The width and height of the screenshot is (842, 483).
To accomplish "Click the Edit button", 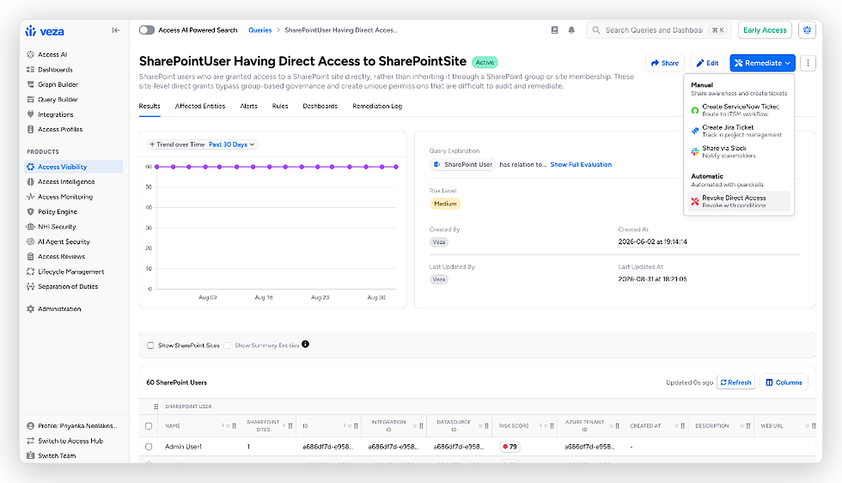I will pyautogui.click(x=707, y=63).
